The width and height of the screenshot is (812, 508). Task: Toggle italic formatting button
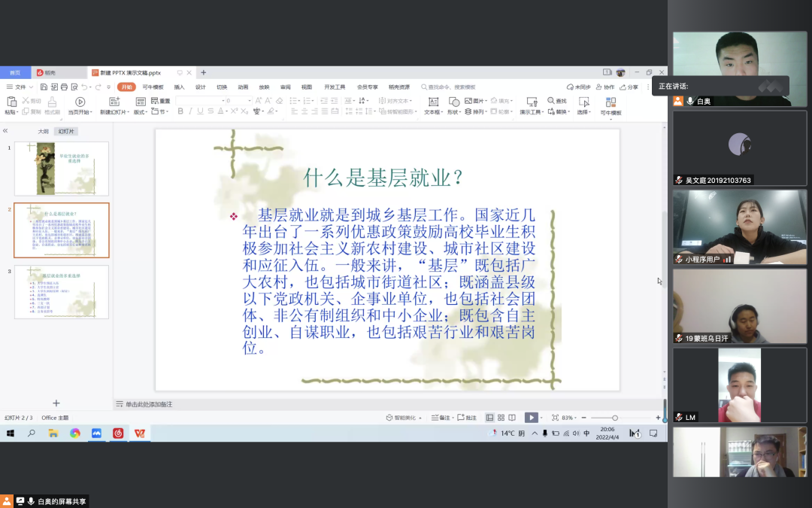coord(191,111)
